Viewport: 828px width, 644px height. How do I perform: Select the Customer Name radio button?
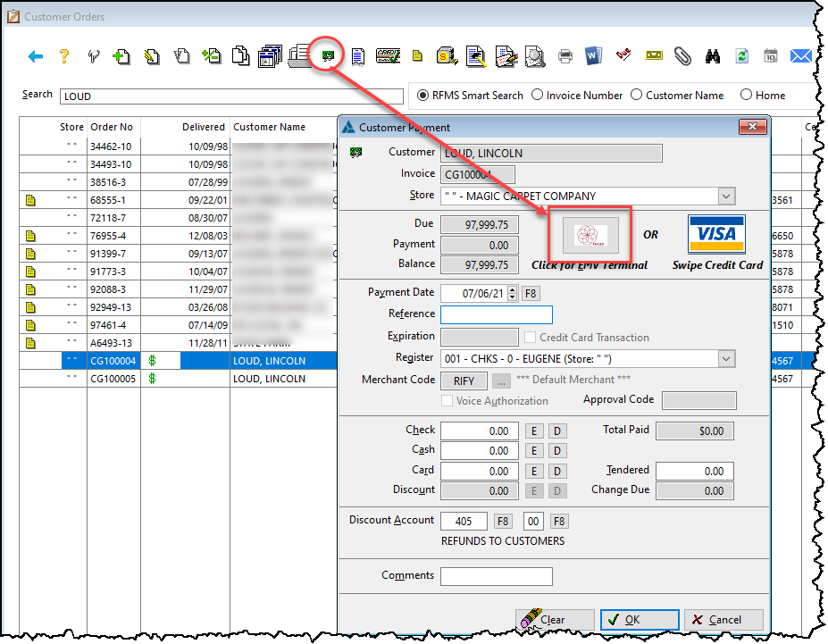[636, 95]
